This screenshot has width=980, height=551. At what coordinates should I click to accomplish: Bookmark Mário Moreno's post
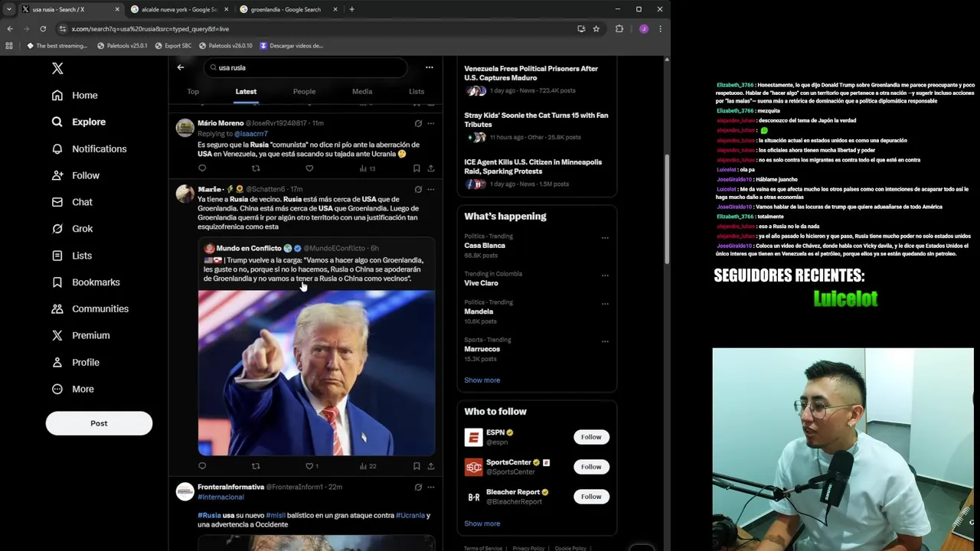(x=416, y=168)
